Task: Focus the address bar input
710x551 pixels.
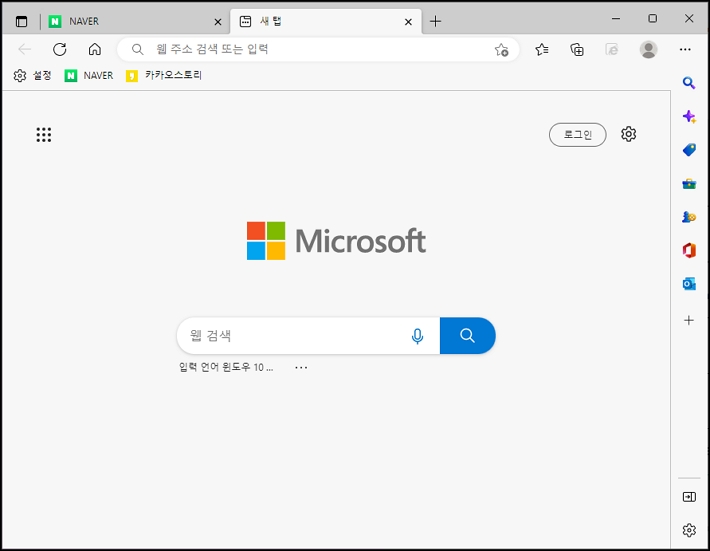Action: (x=317, y=49)
